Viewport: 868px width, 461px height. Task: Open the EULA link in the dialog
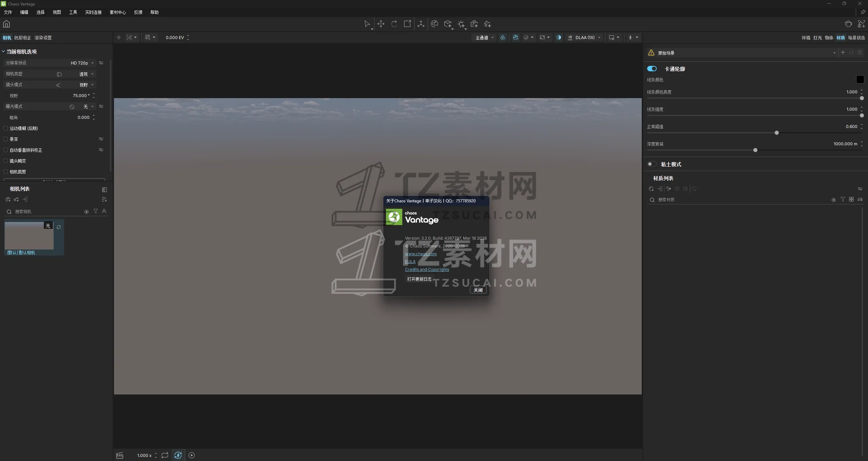410,262
